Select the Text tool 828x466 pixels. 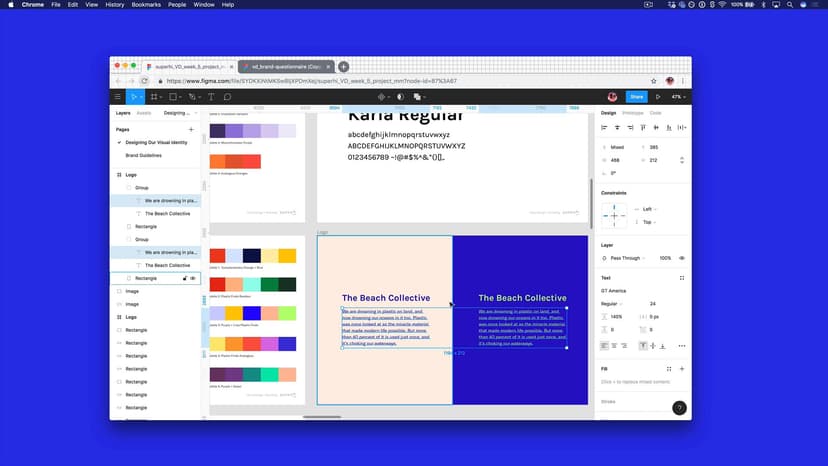tap(211, 97)
